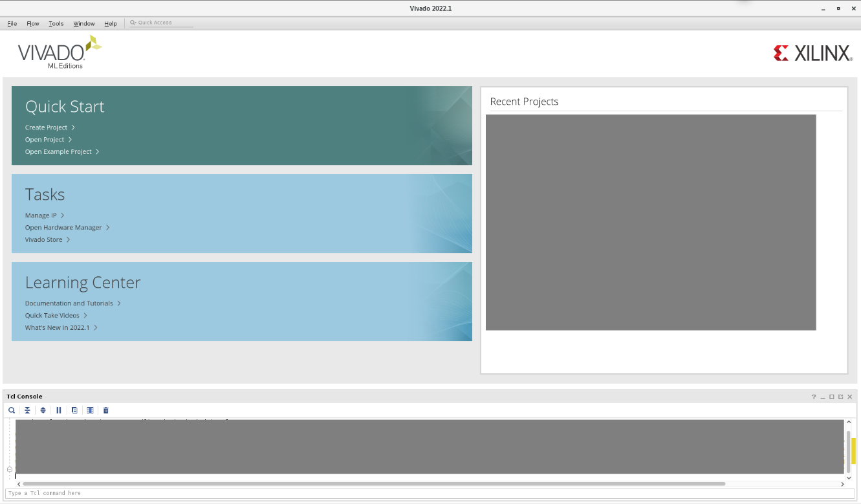Click the Recent Projects heading

[x=524, y=102]
